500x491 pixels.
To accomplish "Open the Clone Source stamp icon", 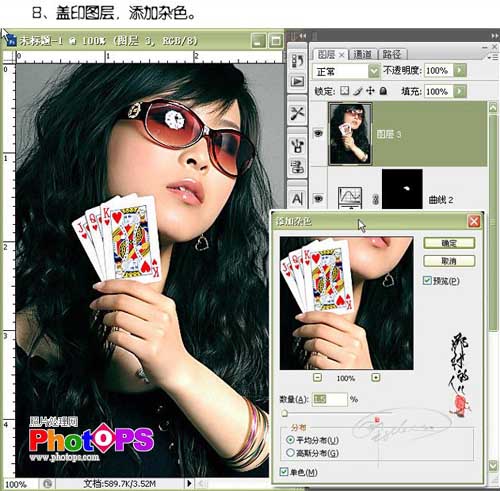I will 297,167.
